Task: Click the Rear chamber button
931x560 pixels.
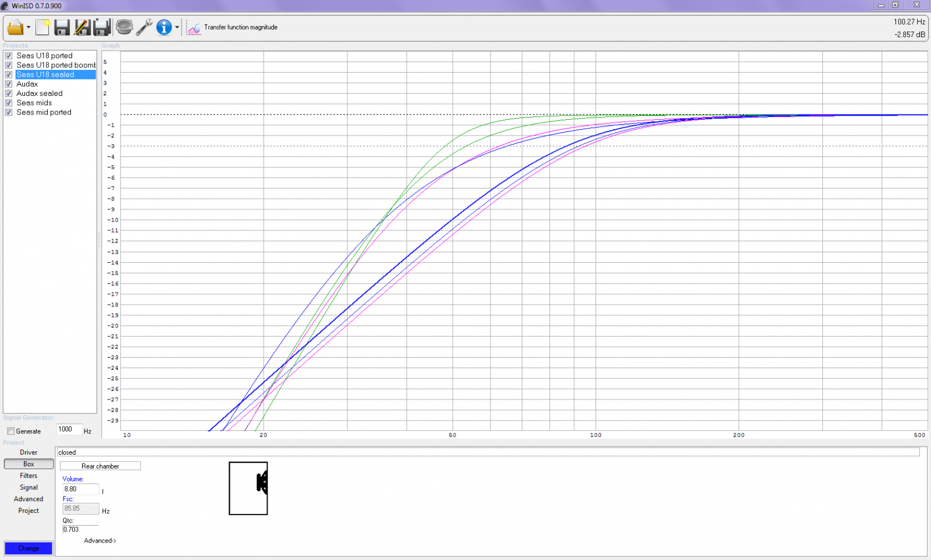Action: pos(100,466)
